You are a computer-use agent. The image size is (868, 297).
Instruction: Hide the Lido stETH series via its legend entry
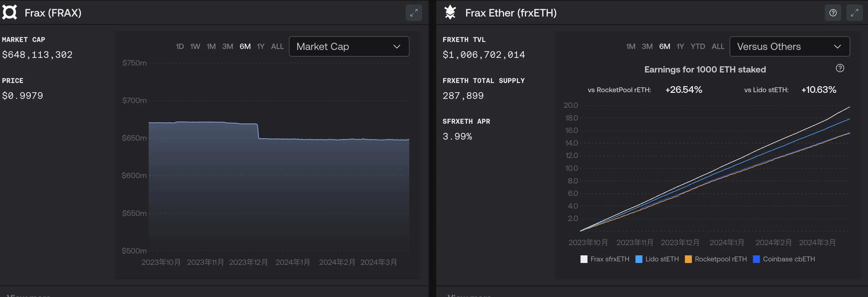coord(656,259)
